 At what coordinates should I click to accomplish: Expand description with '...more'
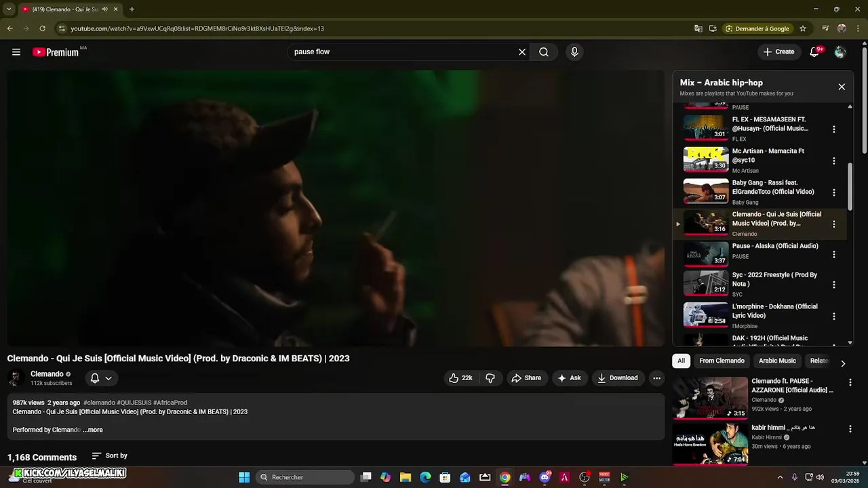[x=93, y=430]
